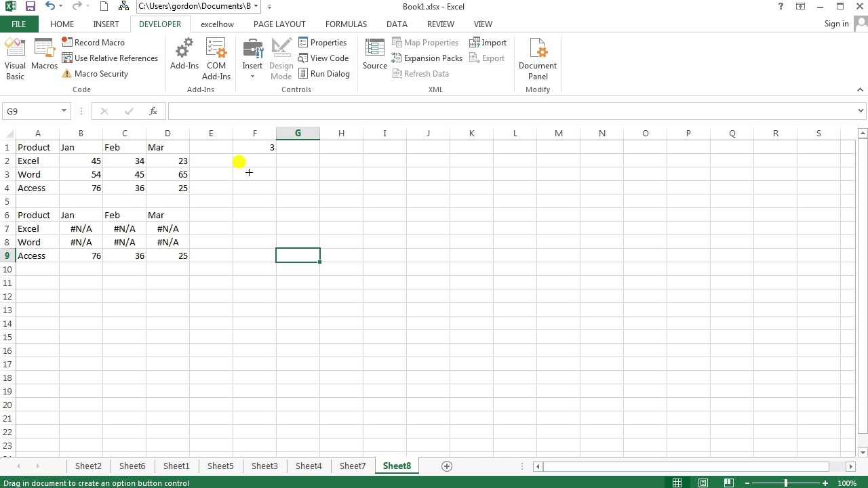Open Macro Security settings
The width and height of the screenshot is (868, 488).
coord(95,74)
